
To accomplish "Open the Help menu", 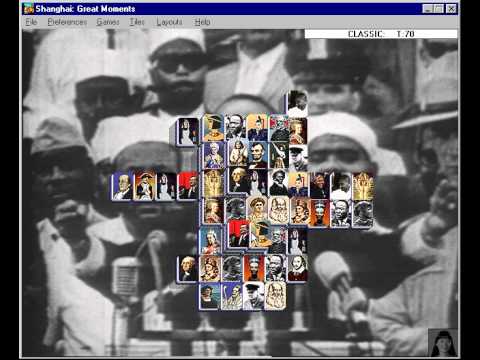I will 202,22.
